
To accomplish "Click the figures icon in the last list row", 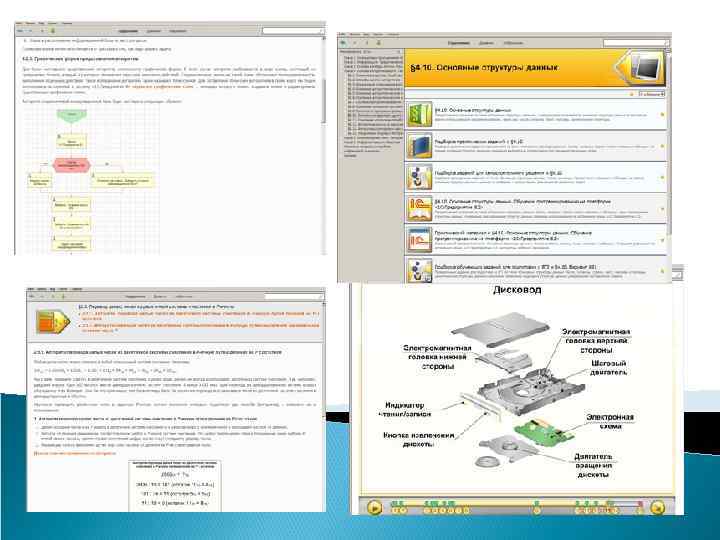I will (x=419, y=270).
